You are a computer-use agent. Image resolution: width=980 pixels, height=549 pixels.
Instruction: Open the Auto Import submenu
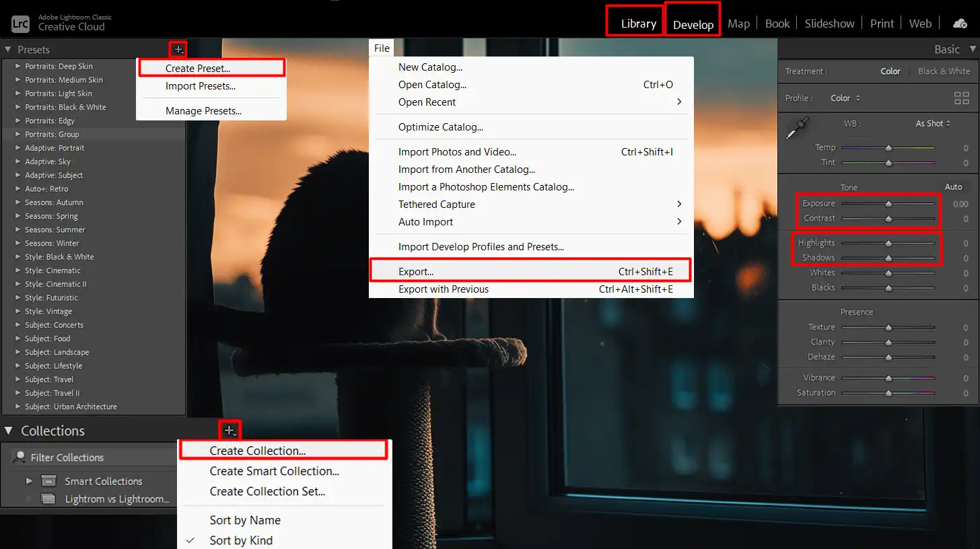tap(531, 222)
